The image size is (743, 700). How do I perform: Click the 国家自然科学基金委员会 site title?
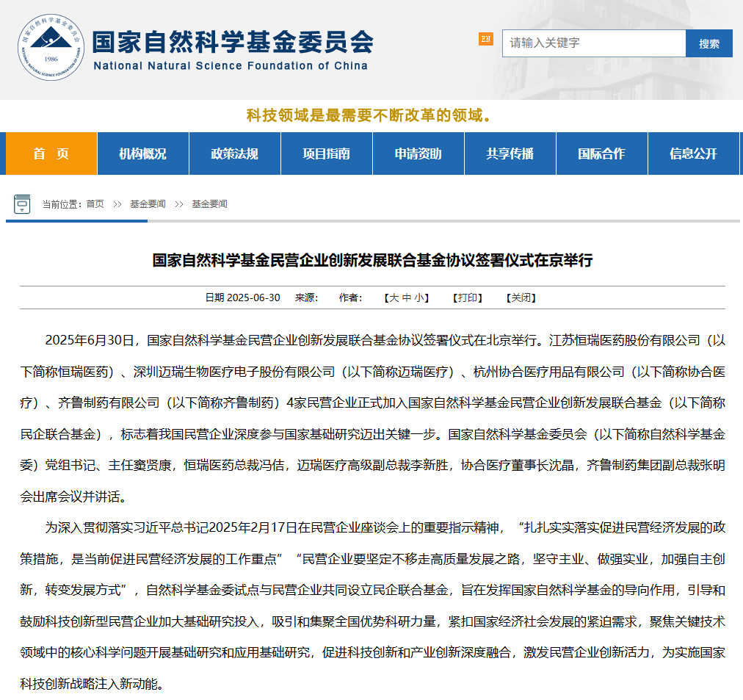(233, 42)
